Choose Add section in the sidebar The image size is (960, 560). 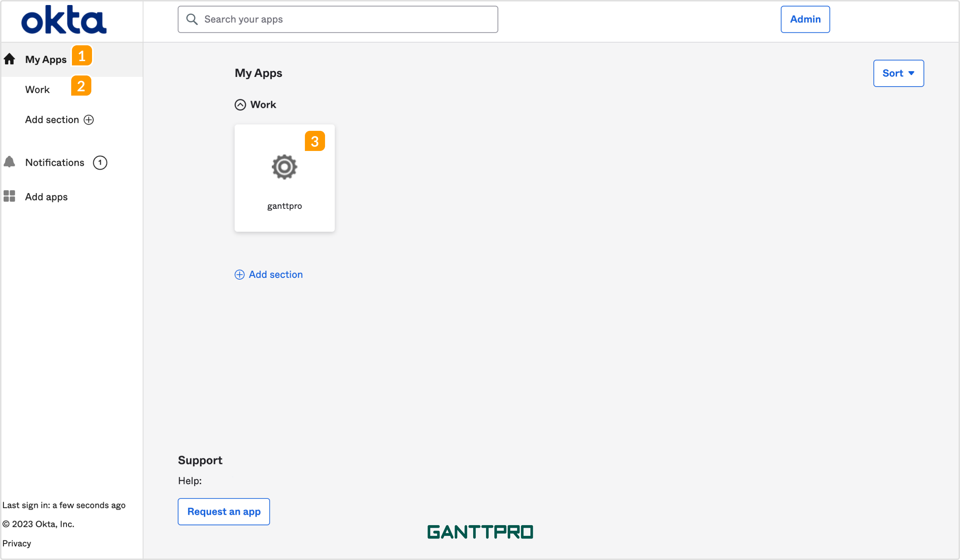[52, 120]
